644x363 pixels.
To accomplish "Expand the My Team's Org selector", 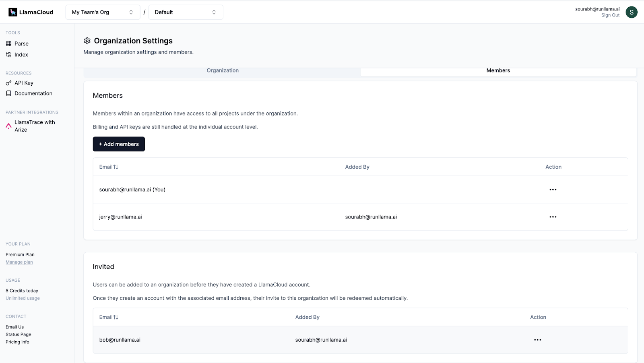I will pyautogui.click(x=103, y=12).
